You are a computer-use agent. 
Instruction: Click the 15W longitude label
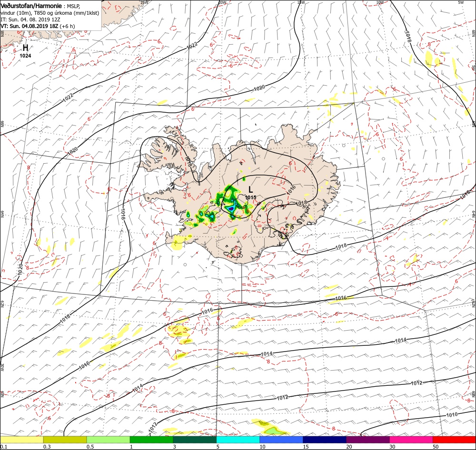[x=301, y=2]
